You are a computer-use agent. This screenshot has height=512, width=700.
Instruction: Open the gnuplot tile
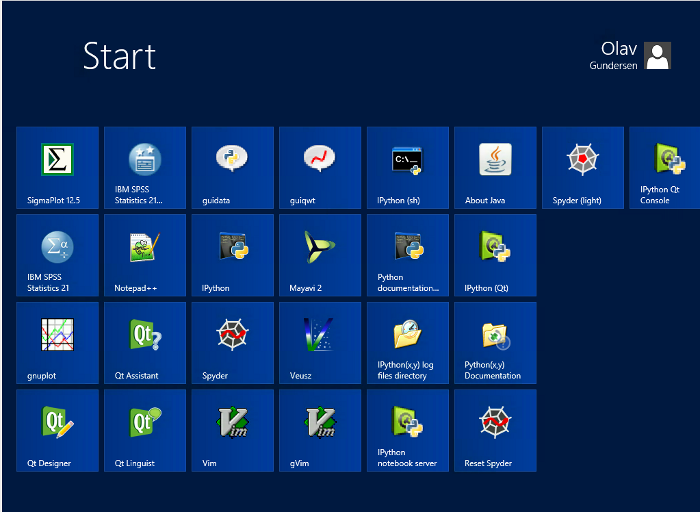pyautogui.click(x=57, y=343)
